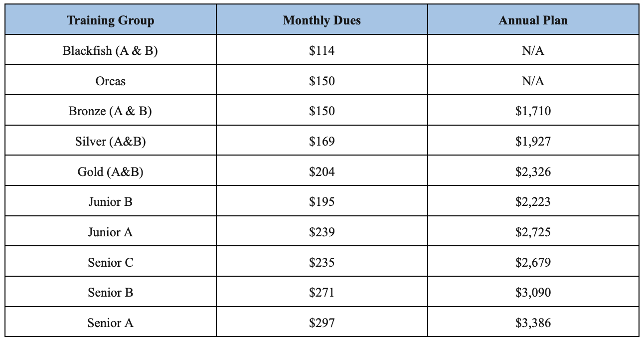Click the $2,326 annual plan value
The width and height of the screenshot is (644, 340).
[x=533, y=172]
